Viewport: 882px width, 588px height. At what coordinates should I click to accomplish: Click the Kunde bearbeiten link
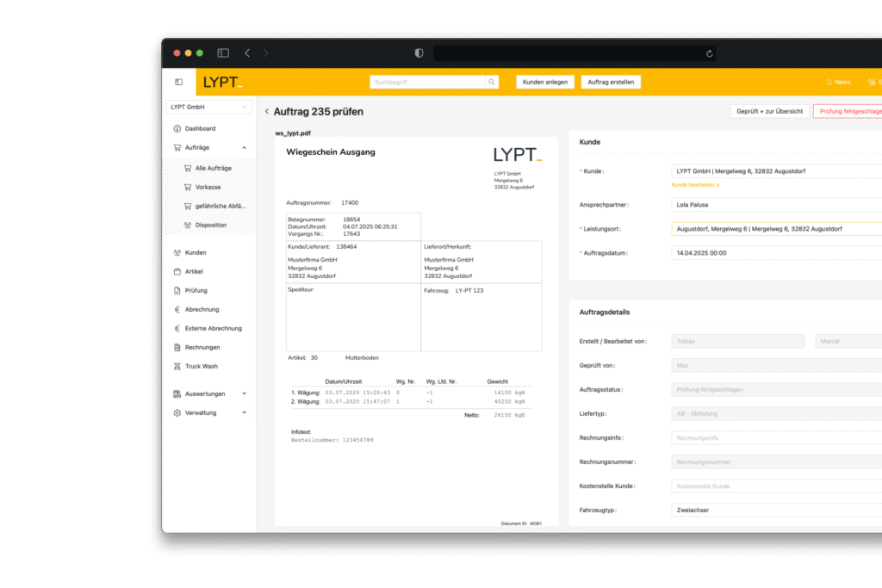click(695, 185)
